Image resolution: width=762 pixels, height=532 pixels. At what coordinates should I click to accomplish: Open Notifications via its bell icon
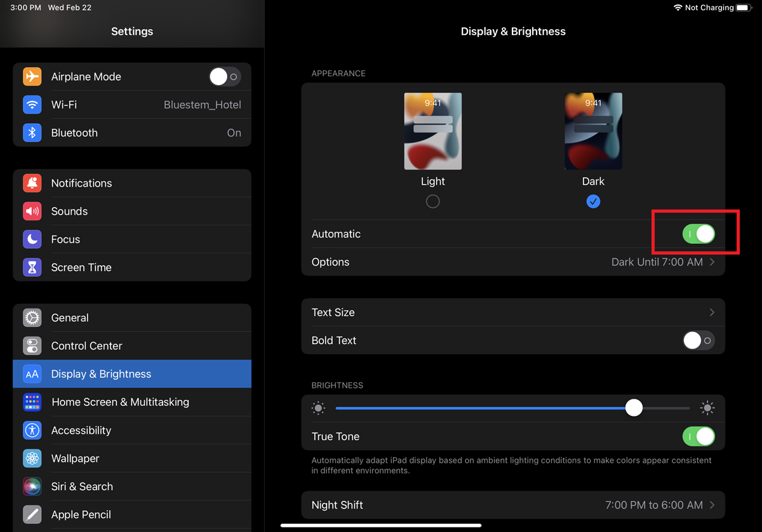32,183
